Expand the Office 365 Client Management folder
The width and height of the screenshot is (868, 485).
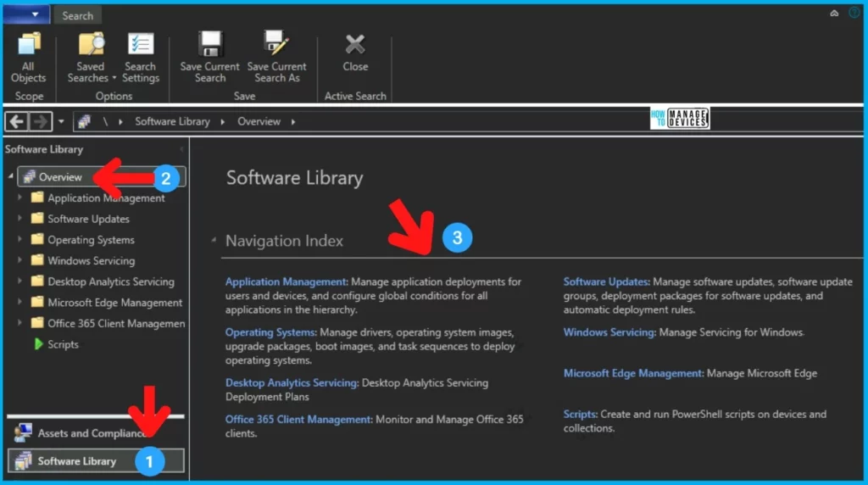coord(19,322)
